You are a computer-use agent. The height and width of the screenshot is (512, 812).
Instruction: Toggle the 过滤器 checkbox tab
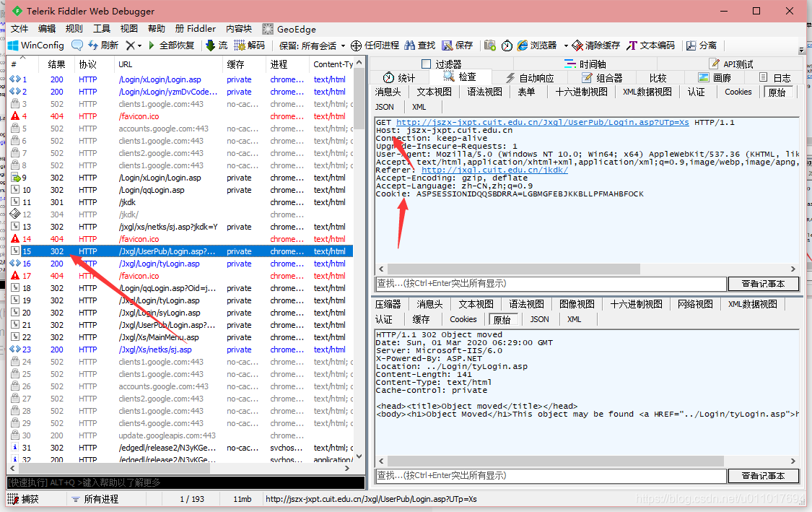click(x=441, y=64)
